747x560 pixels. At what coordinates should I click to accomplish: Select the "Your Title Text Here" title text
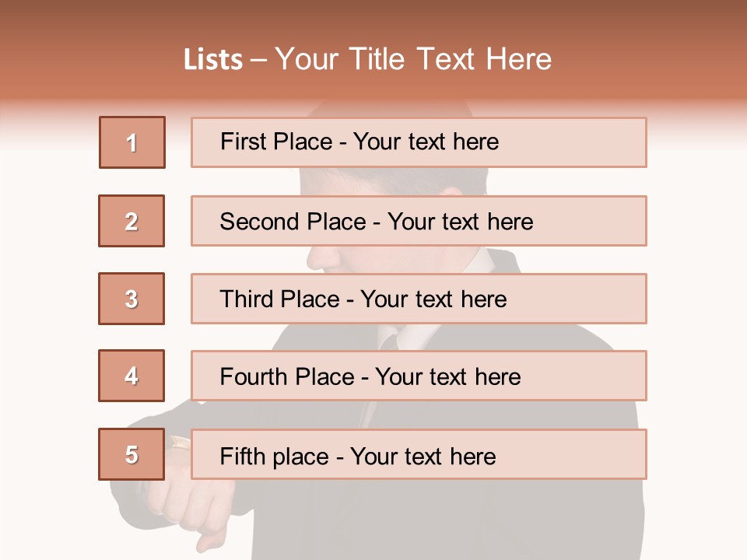[413, 59]
